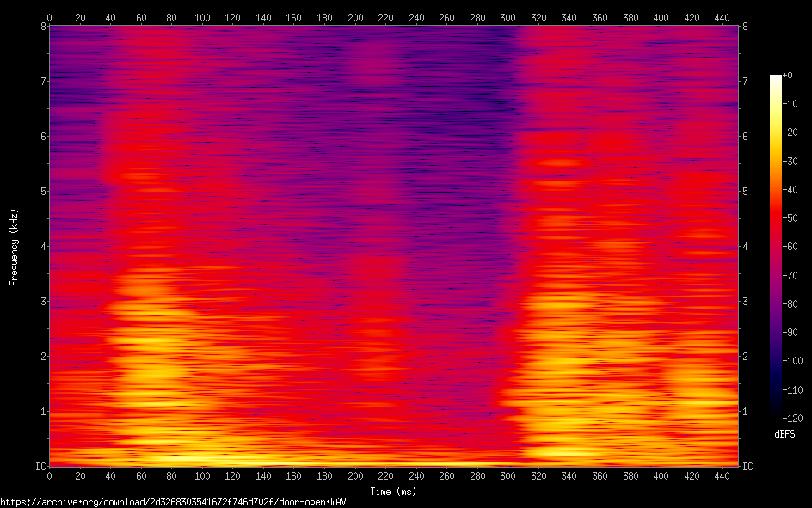Click the 6 kHz label on right axis
Image resolution: width=812 pixels, height=508 pixels.
(x=745, y=136)
